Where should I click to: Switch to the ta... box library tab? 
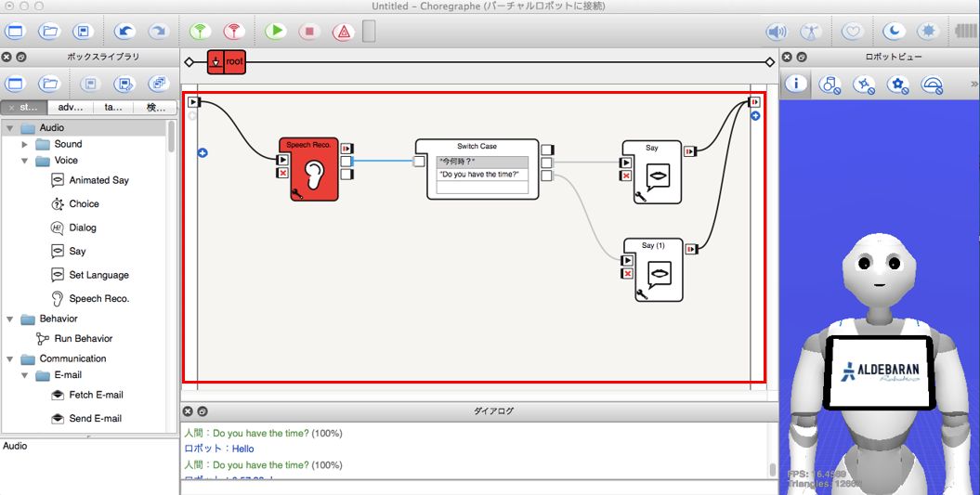coord(113,108)
